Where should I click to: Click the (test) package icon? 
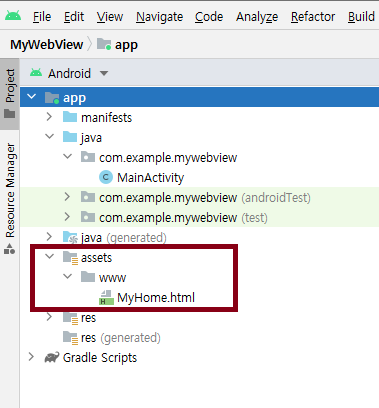click(x=88, y=217)
